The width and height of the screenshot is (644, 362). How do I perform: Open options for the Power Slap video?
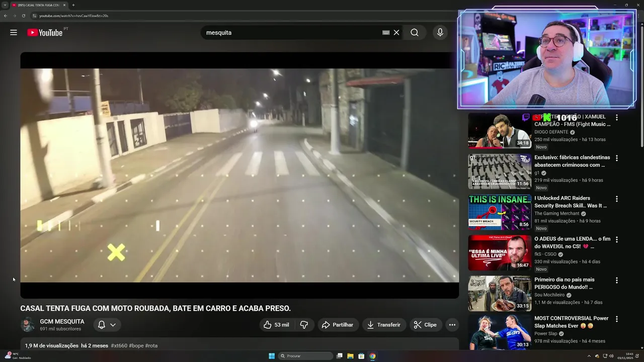tap(617, 319)
